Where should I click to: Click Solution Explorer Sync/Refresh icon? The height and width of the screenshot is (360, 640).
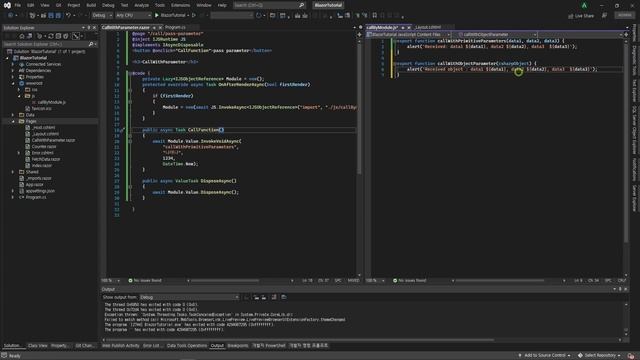pyautogui.click(x=51, y=36)
